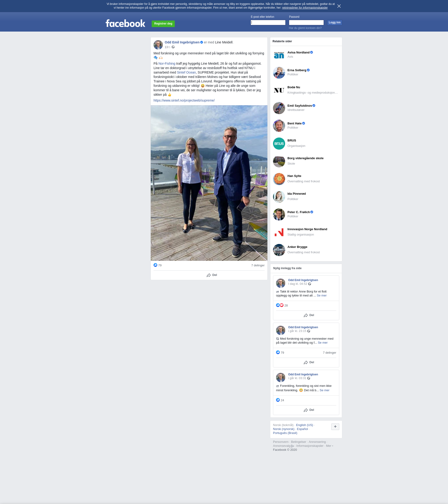
Task: Click the Del share button under the main post
Action: click(212, 275)
